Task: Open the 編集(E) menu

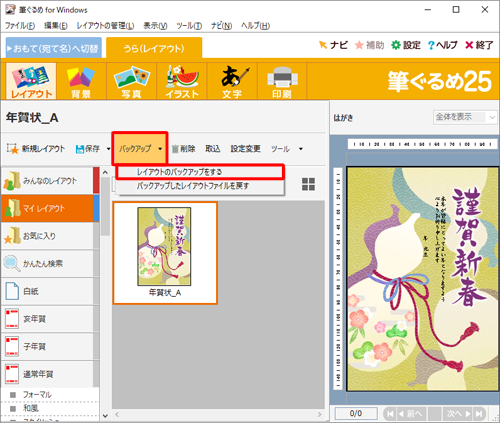Action: point(56,26)
